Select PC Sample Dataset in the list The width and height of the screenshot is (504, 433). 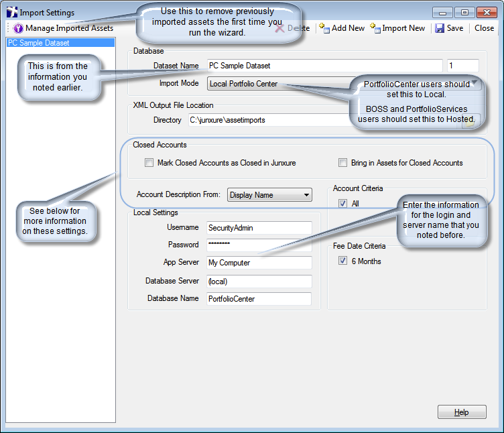click(x=60, y=43)
